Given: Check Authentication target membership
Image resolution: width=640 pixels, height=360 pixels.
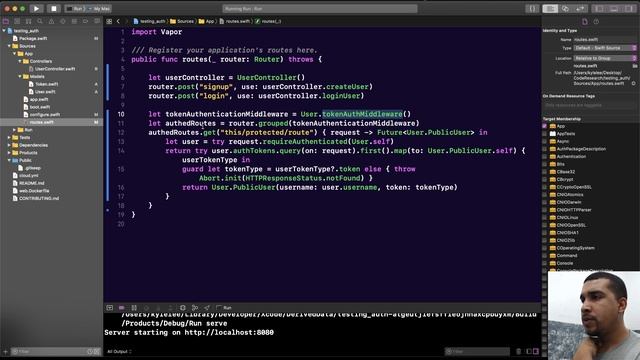Looking at the screenshot, I should pos(544,157).
